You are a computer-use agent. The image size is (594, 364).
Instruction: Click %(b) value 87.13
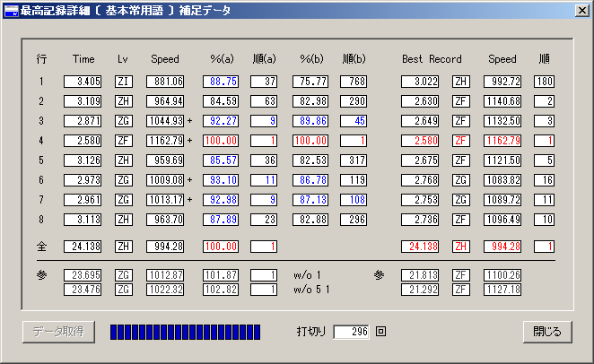[310, 200]
